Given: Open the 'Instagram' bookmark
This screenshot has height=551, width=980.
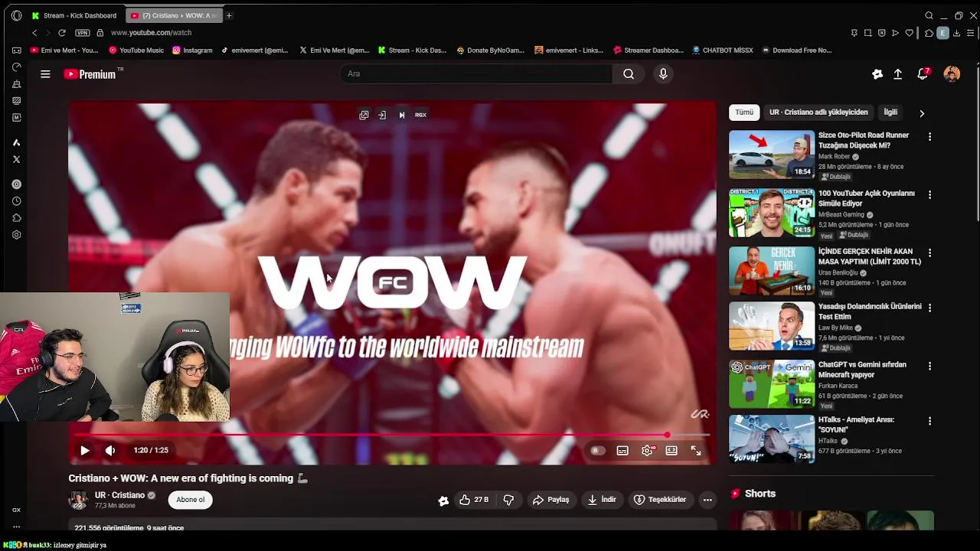Looking at the screenshot, I should tap(192, 51).
